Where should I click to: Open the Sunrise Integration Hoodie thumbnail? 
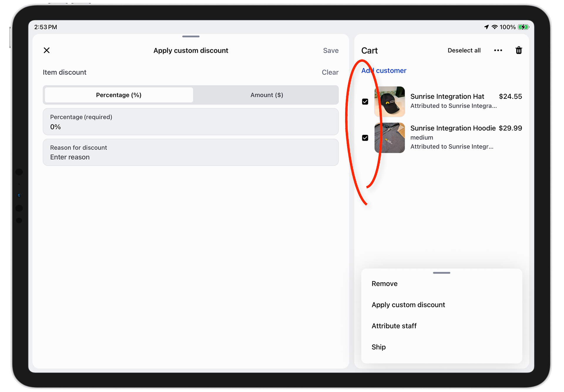pos(390,138)
